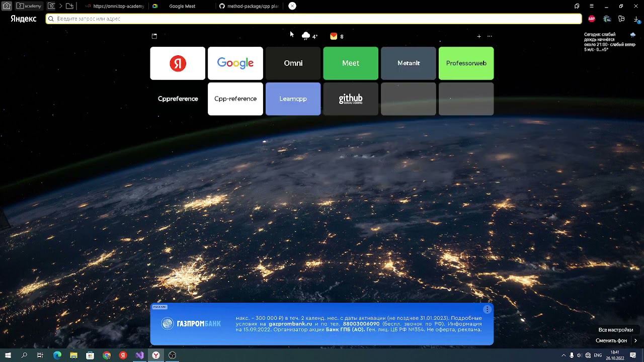
Task: Switch ENG input language
Action: coord(598,355)
